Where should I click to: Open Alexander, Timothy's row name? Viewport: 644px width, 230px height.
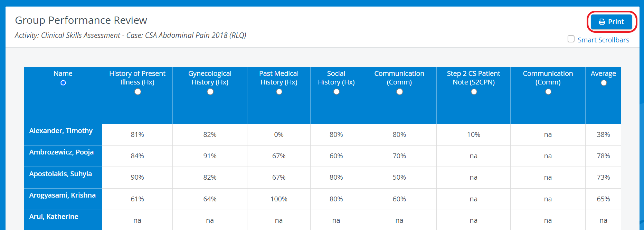[x=61, y=131]
